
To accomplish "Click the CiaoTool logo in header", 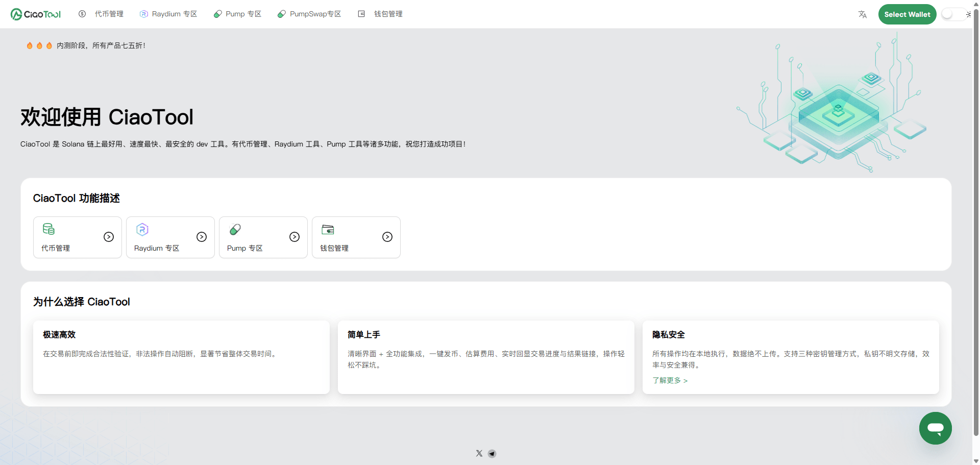I will click(x=36, y=14).
